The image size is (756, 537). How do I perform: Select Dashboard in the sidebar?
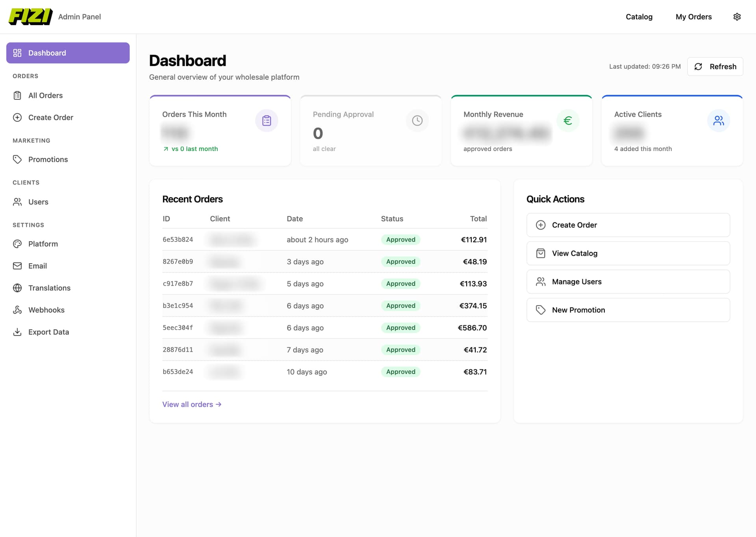47,53
